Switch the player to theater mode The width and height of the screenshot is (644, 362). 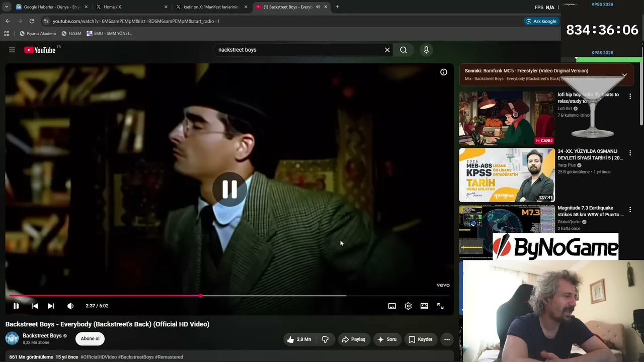[x=424, y=306]
